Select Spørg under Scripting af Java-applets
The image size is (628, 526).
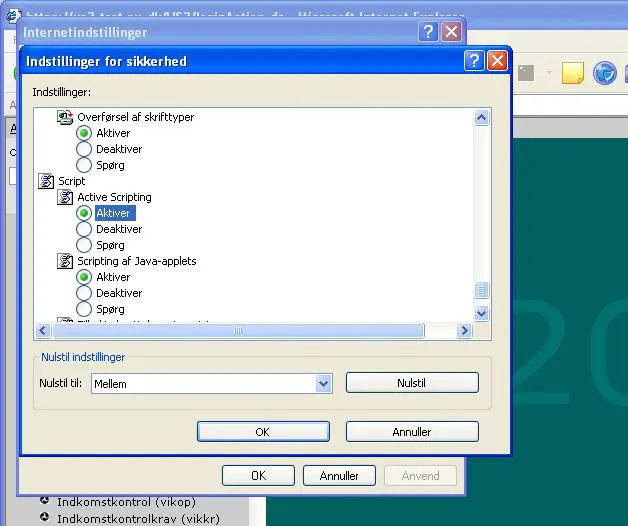pos(84,309)
